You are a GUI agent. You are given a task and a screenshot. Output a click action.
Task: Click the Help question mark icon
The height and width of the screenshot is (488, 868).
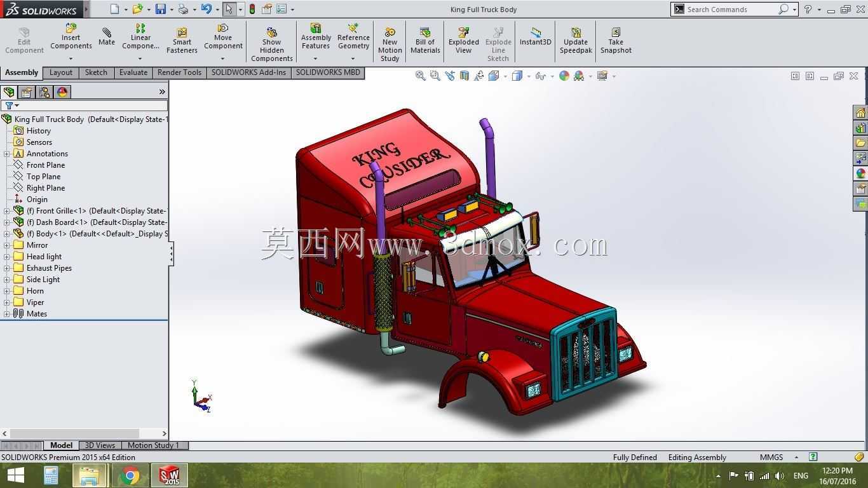(x=808, y=9)
